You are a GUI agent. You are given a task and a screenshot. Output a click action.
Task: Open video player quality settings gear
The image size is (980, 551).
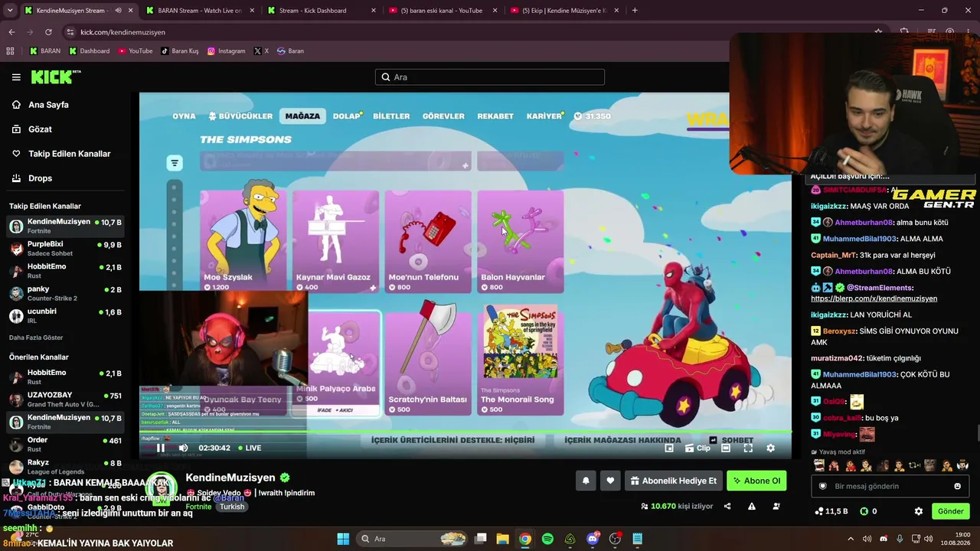coord(770,448)
